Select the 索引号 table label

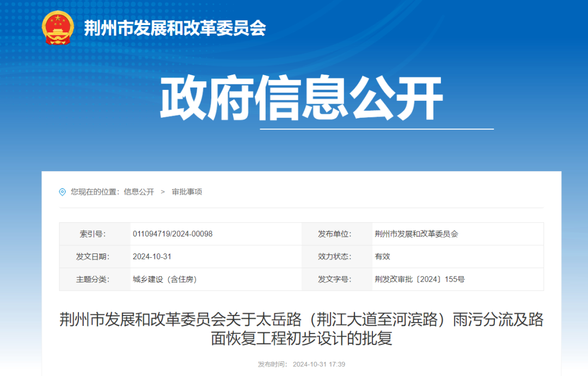point(94,234)
